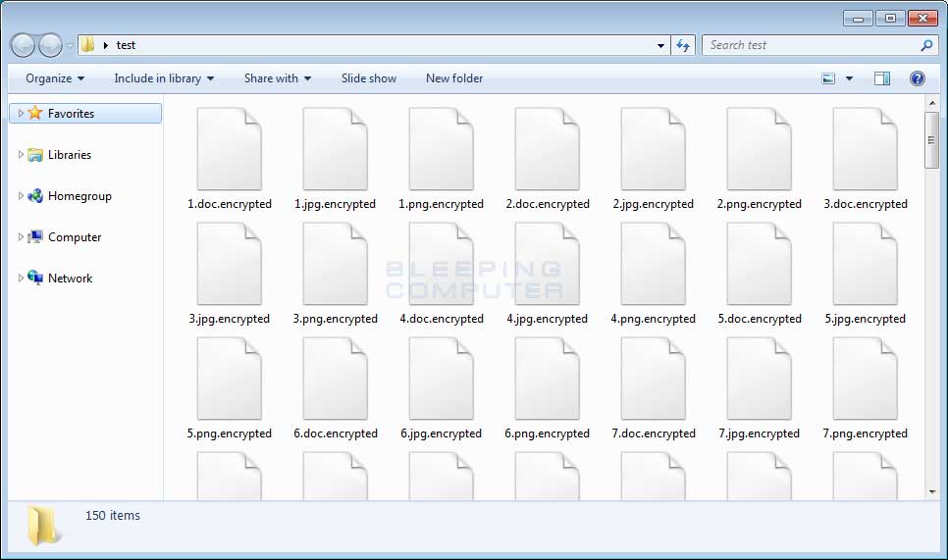This screenshot has height=560, width=948.
Task: Expand the Computer tree arrow
Action: pos(21,236)
